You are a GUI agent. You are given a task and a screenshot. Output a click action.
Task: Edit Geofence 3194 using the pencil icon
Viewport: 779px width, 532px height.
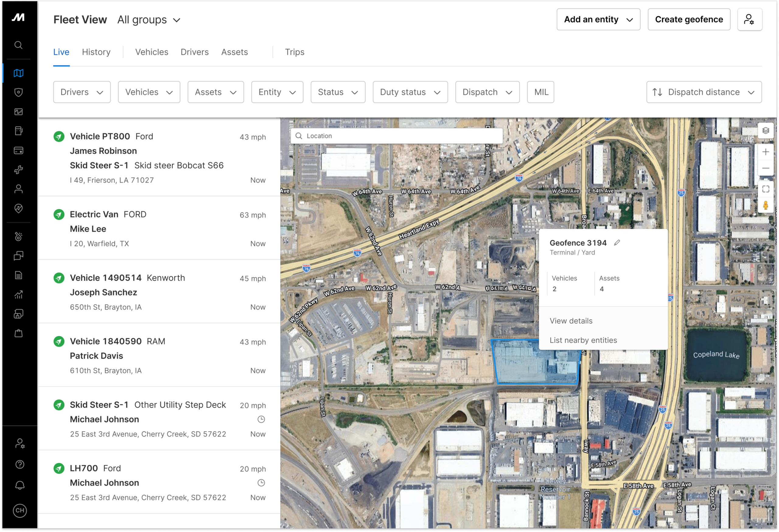(x=617, y=242)
